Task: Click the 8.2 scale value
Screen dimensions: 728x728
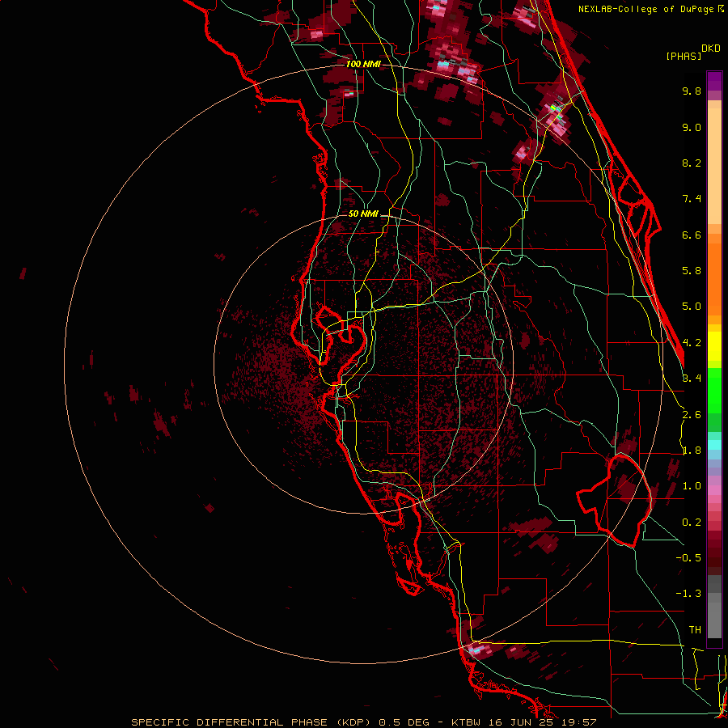Action: 692,163
